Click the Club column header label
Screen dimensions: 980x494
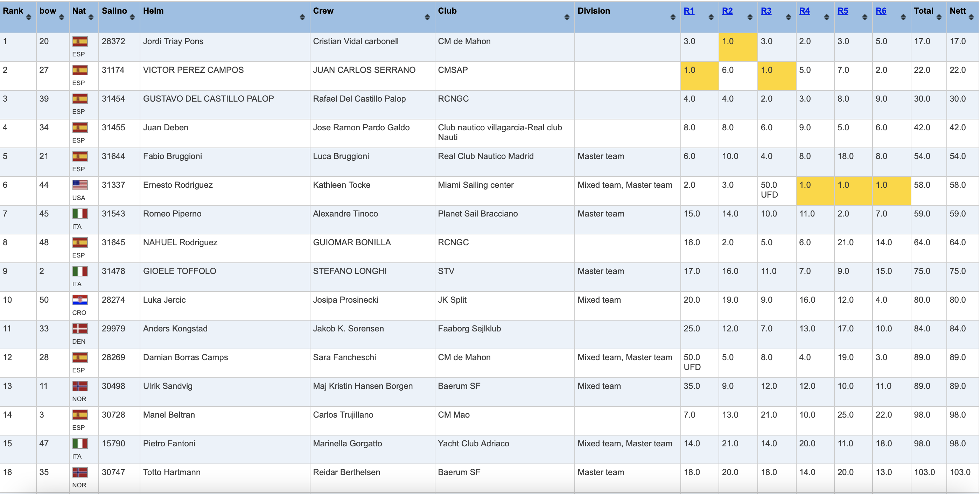pyautogui.click(x=447, y=11)
